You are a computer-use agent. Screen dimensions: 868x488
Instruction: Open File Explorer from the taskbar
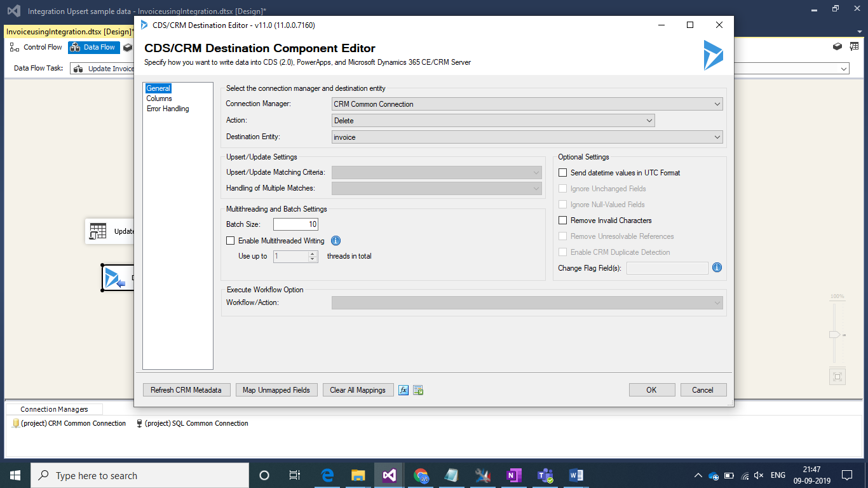(358, 475)
